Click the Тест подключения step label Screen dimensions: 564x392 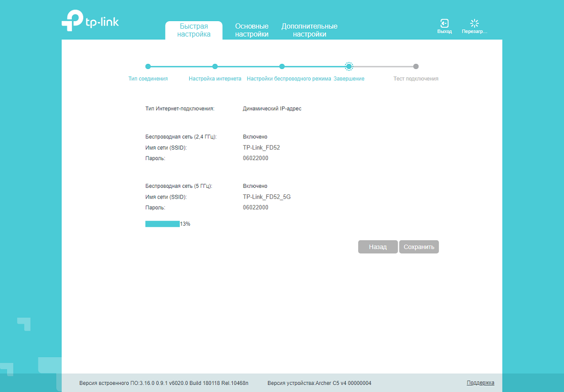click(416, 79)
